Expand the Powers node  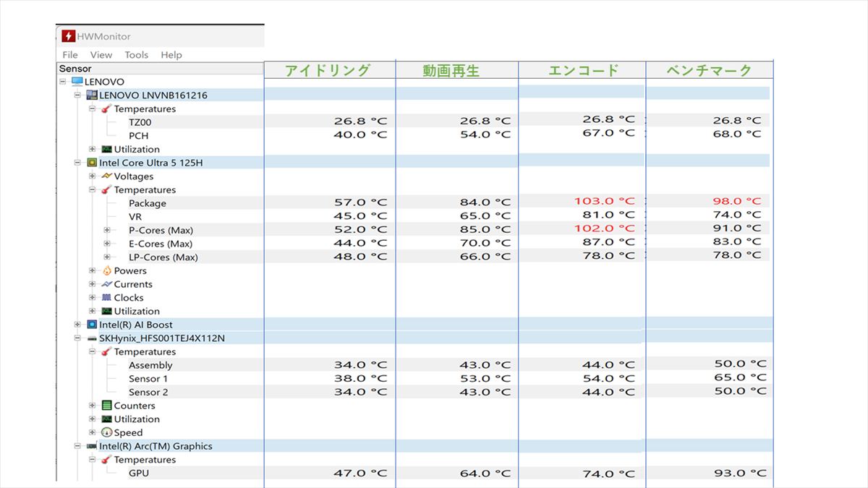pyautogui.click(x=92, y=271)
